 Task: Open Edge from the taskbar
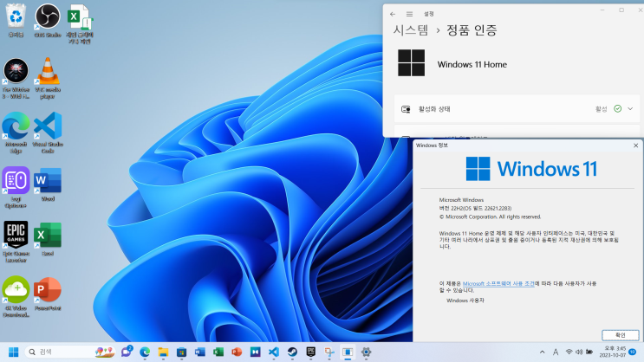click(x=145, y=352)
